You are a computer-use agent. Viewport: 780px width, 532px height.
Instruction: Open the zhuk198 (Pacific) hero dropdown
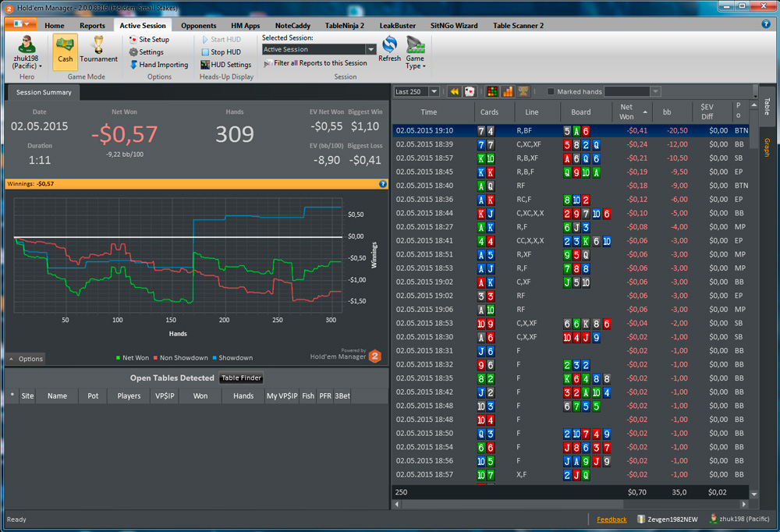[27, 51]
